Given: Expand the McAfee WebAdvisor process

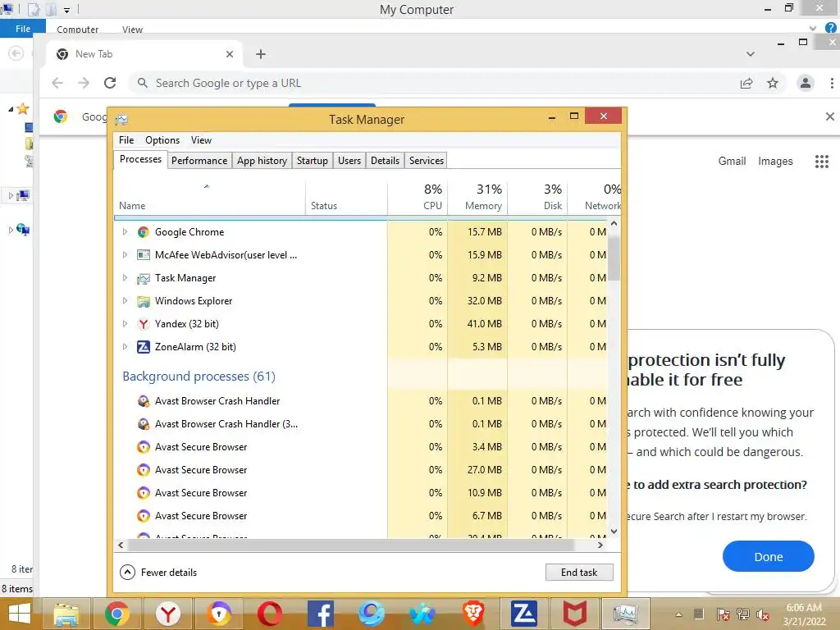Looking at the screenshot, I should (125, 255).
